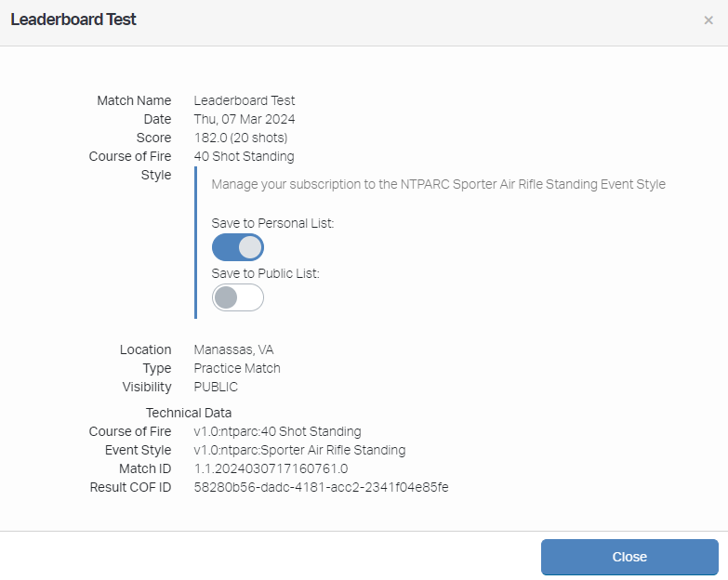Click the v1.0:ntparc:Sporter Air Rifle Standing value

[299, 450]
